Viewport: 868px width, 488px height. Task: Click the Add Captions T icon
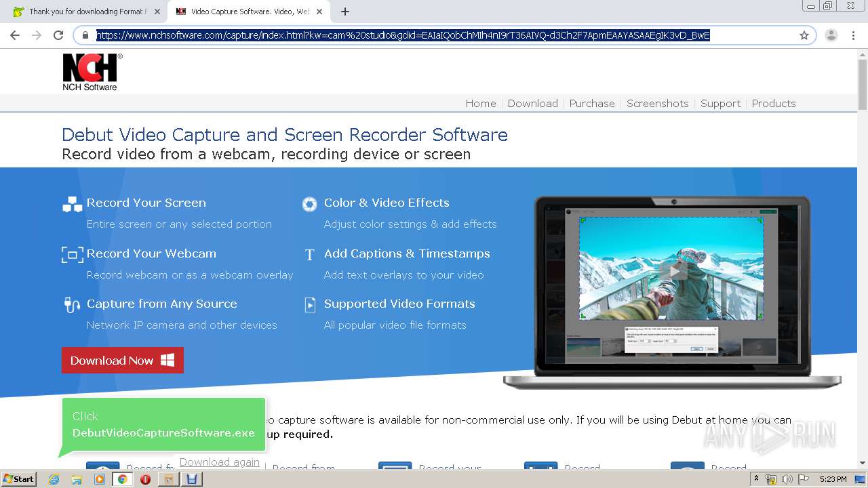point(309,255)
